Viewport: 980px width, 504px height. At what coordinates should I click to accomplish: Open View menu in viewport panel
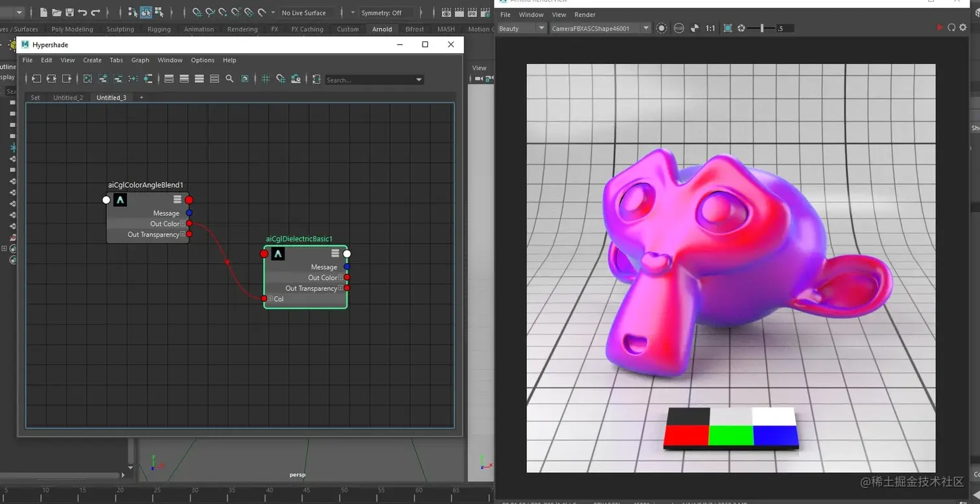point(480,67)
